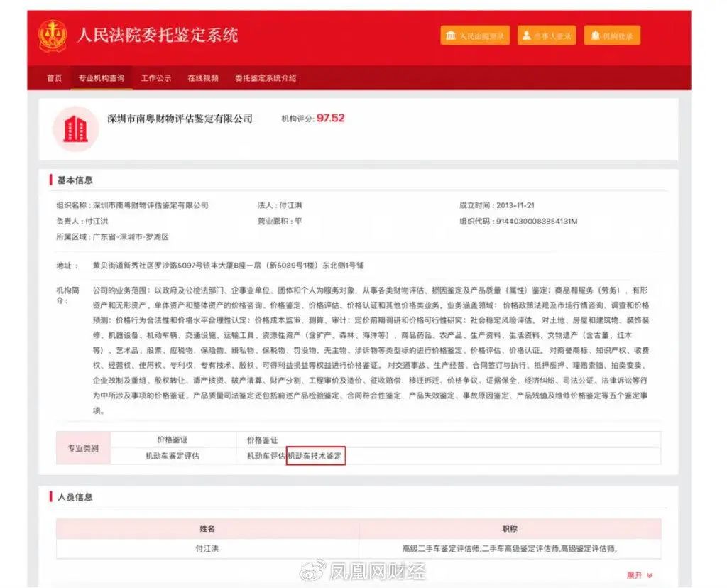Viewport: 727px width, 588px height.
Task: Click 付江洪 in the personnel table
Action: pos(206,547)
